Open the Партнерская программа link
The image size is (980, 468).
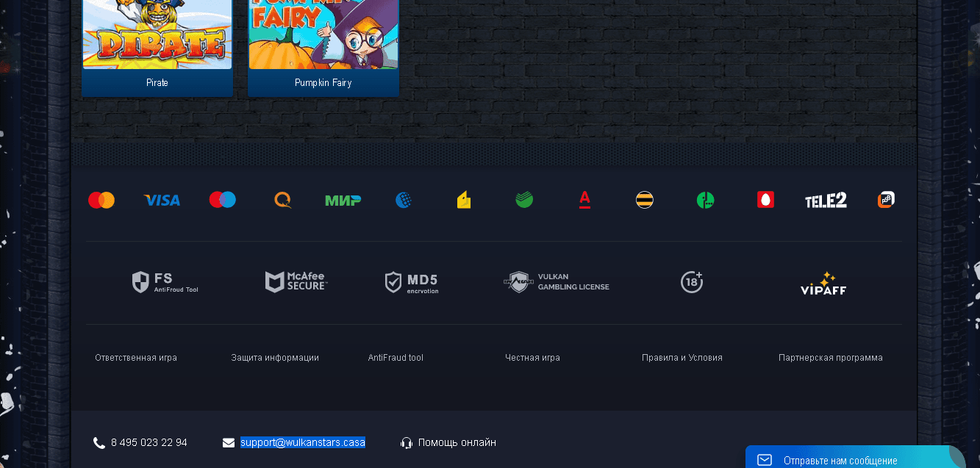click(831, 358)
